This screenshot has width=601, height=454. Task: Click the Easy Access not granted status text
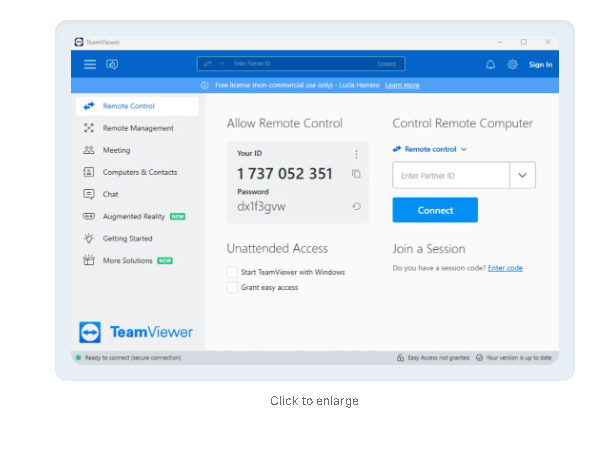[438, 358]
